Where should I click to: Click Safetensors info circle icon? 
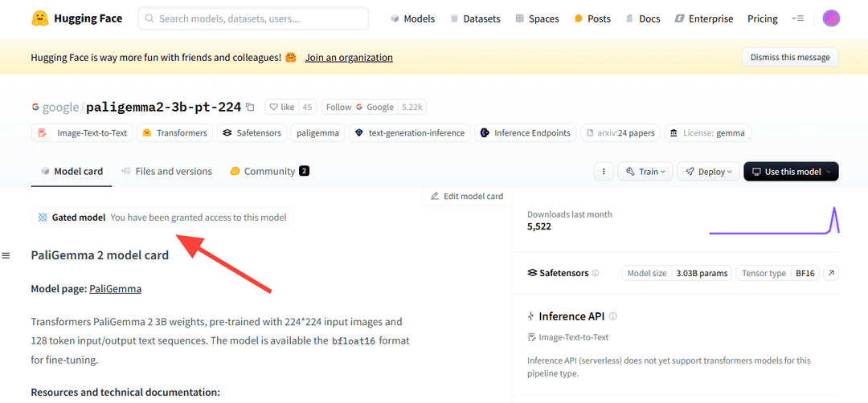(596, 273)
